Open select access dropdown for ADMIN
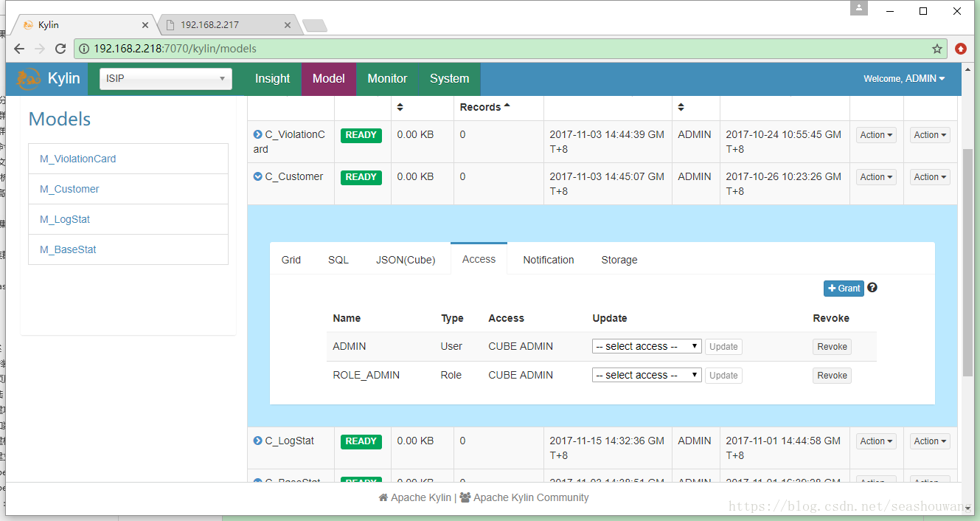Image resolution: width=980 pixels, height=521 pixels. (x=647, y=346)
